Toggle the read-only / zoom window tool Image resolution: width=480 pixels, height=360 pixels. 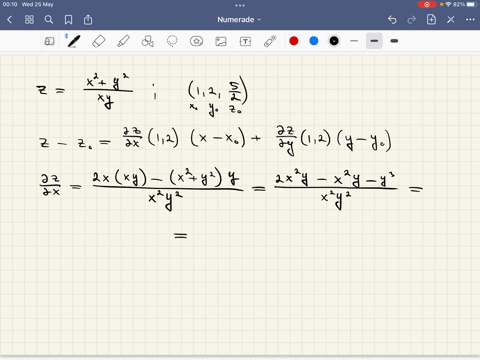(x=49, y=41)
